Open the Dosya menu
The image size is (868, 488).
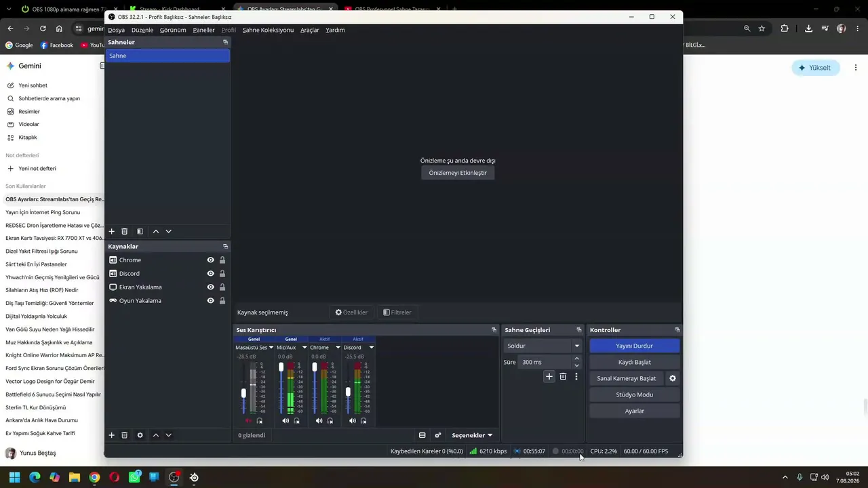point(116,30)
